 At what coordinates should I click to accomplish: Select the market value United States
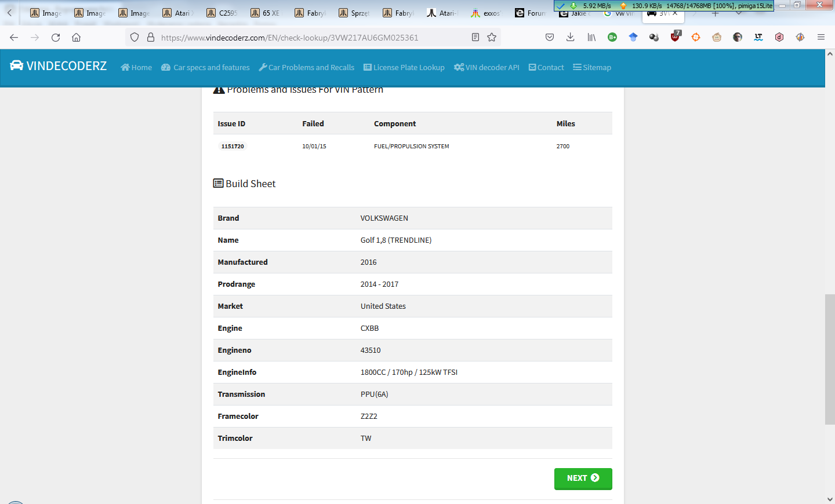tap(383, 306)
